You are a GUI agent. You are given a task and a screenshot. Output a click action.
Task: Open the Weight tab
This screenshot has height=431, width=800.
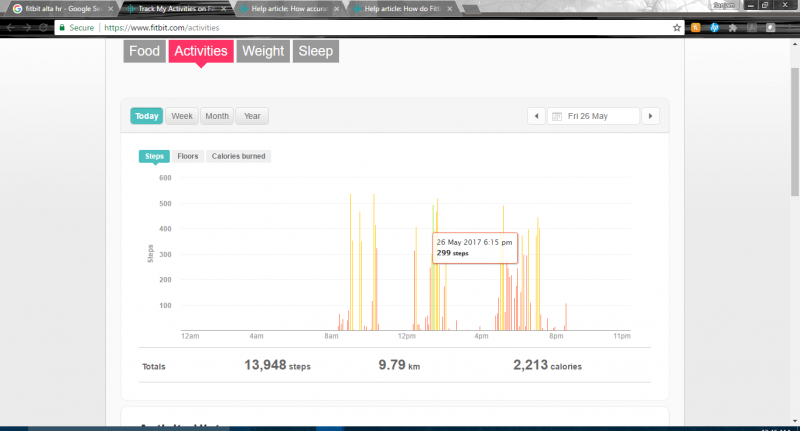[x=263, y=51]
